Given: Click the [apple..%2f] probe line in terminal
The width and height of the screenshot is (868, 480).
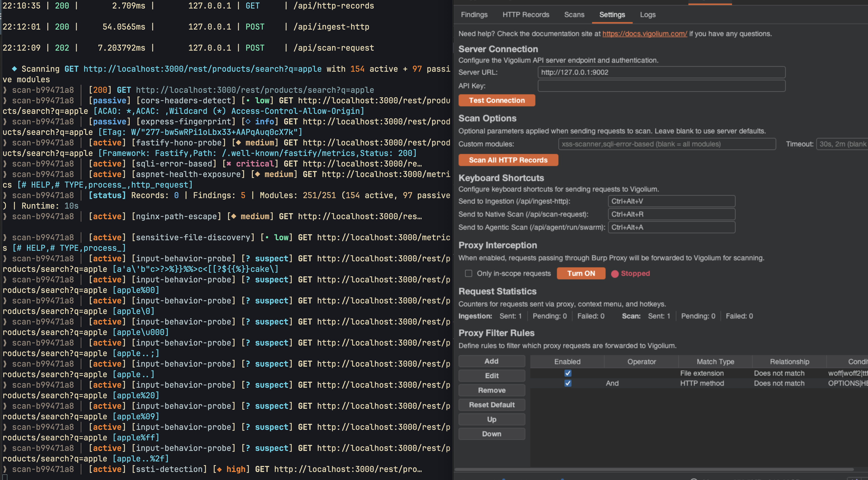Looking at the screenshot, I should click(227, 453).
